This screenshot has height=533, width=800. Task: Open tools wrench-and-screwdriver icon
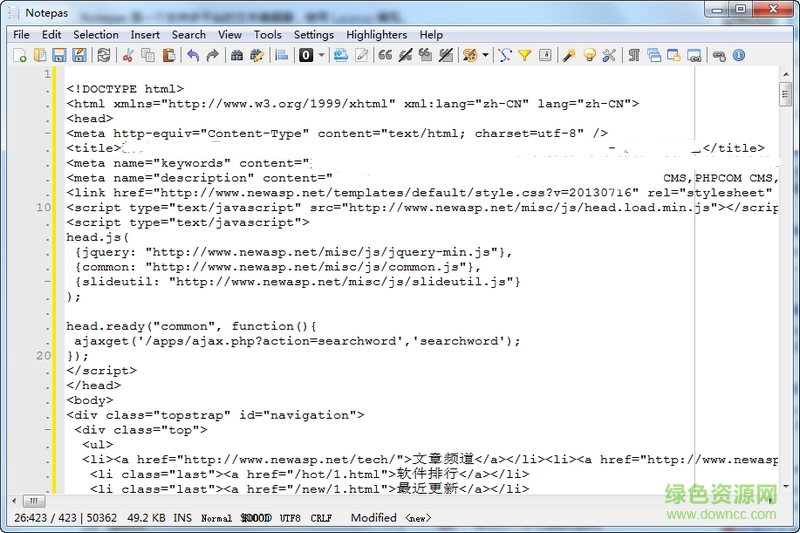point(609,55)
